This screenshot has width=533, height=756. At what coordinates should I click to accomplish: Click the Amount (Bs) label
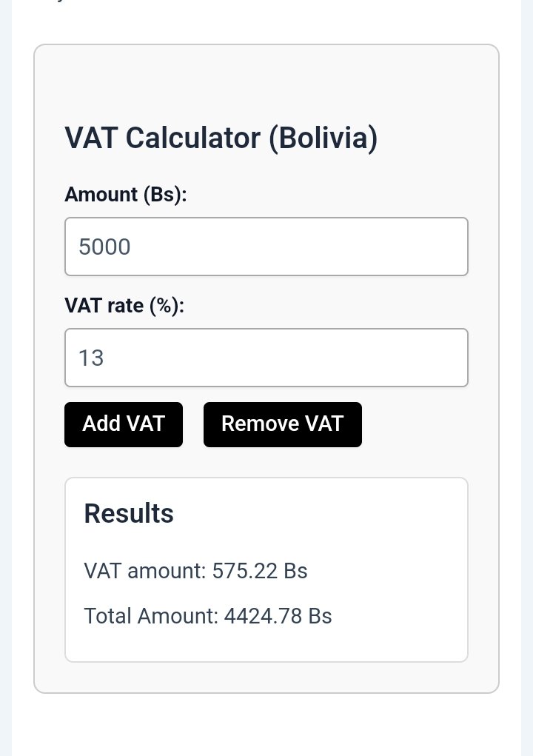tap(126, 195)
